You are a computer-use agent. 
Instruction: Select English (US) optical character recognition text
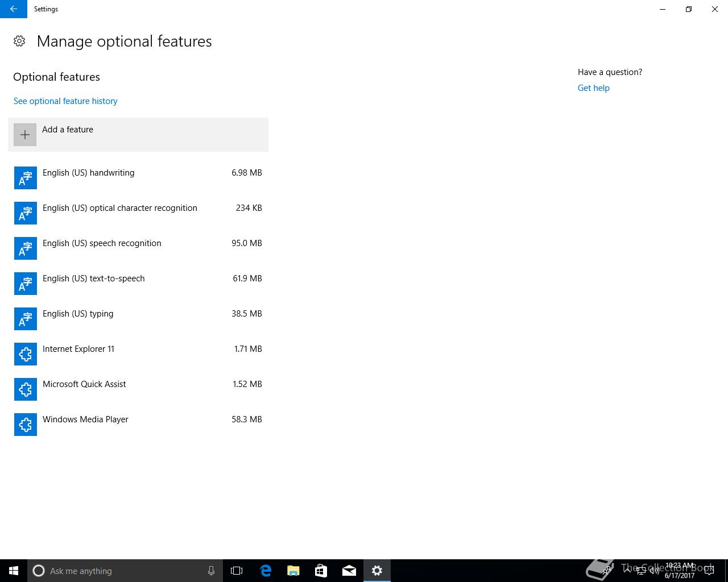point(120,208)
